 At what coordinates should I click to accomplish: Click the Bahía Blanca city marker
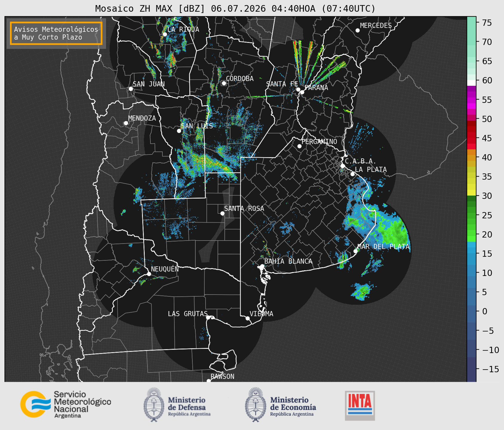click(x=262, y=266)
